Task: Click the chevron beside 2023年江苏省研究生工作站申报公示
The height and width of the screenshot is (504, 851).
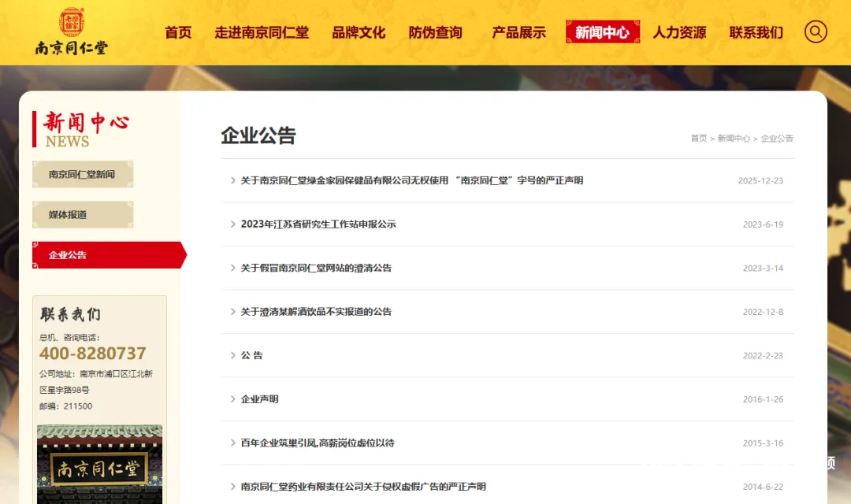Action: 232,224
